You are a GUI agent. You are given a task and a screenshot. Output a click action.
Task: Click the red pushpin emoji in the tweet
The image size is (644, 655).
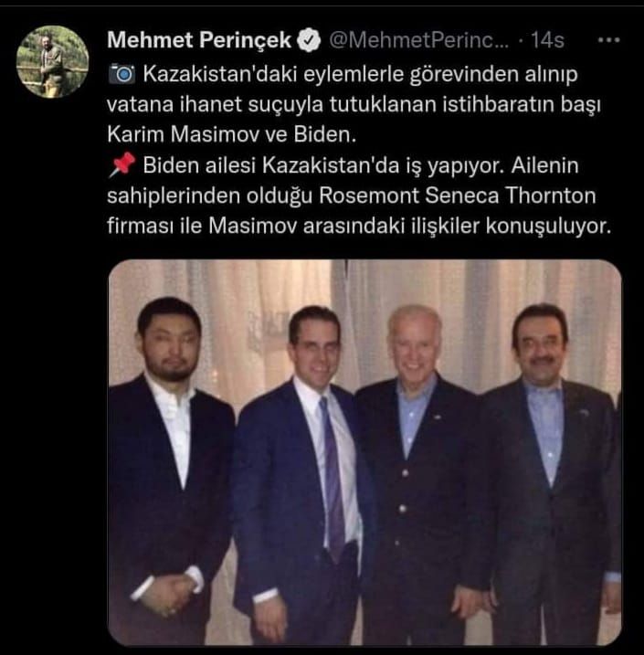[x=121, y=165]
